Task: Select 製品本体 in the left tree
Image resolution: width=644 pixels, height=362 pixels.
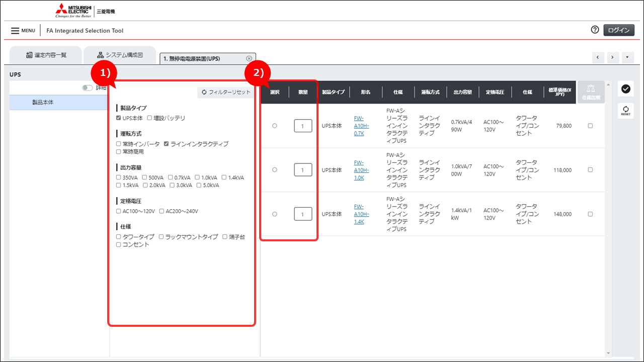Action: click(x=43, y=102)
